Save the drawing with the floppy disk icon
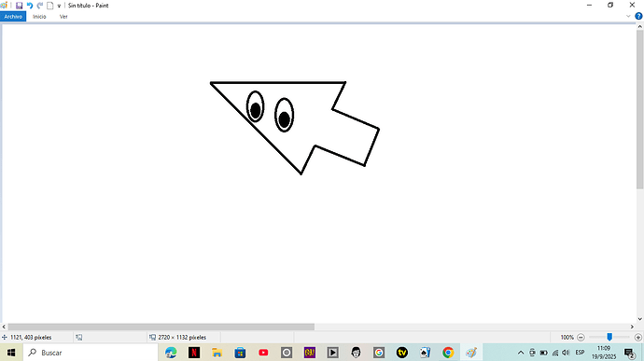The width and height of the screenshot is (644, 361). pyautogui.click(x=19, y=6)
